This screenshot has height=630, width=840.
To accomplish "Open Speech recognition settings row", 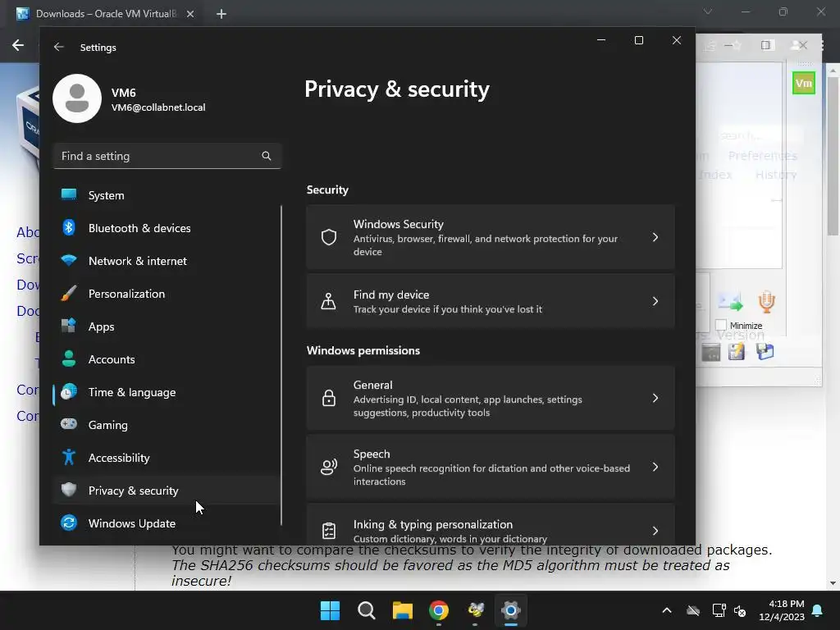I will click(491, 467).
